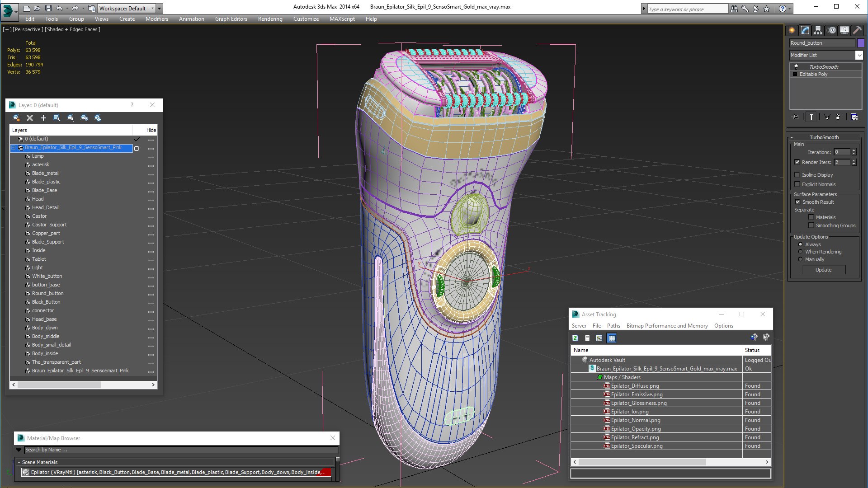Open the Workspace Default dropdown

tap(127, 8)
